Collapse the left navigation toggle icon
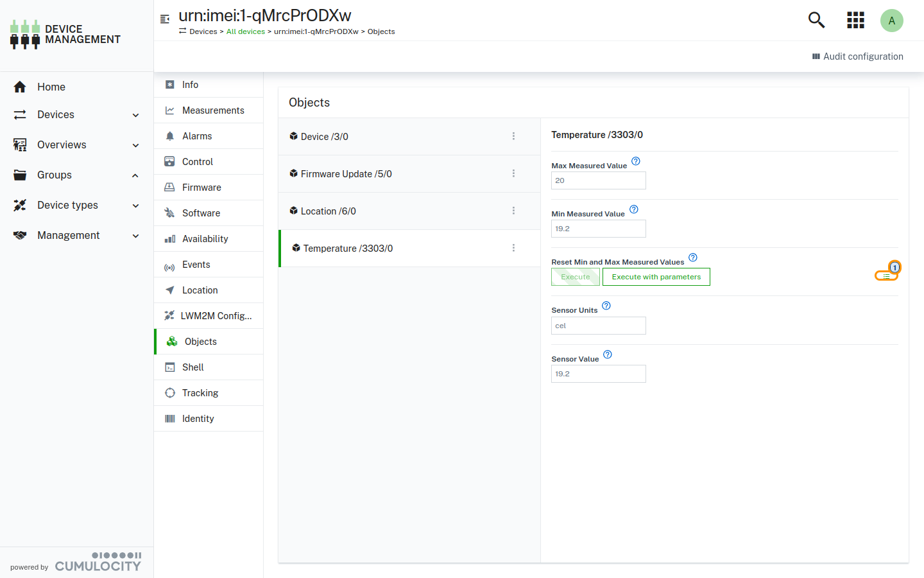This screenshot has width=924, height=578. point(165,19)
